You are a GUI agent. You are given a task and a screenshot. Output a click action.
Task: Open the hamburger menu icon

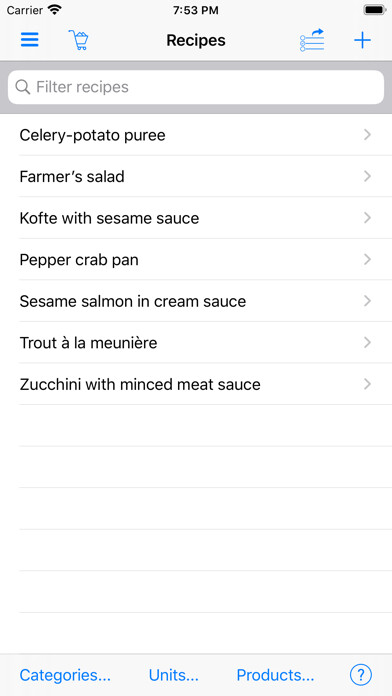pos(30,40)
